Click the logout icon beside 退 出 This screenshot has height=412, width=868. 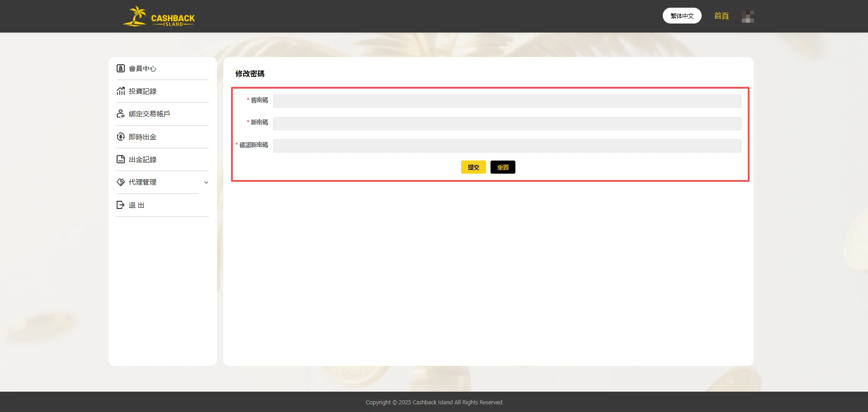120,204
